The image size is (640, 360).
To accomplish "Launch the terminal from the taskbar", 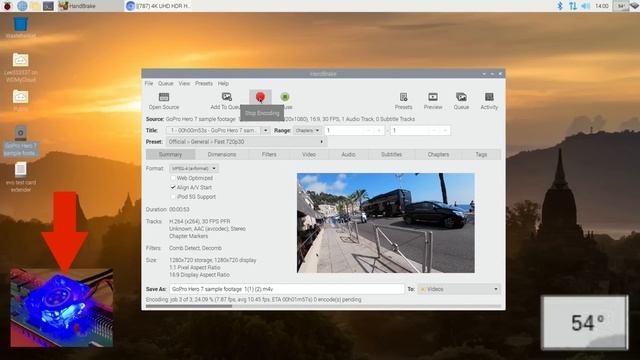I will coord(48,6).
